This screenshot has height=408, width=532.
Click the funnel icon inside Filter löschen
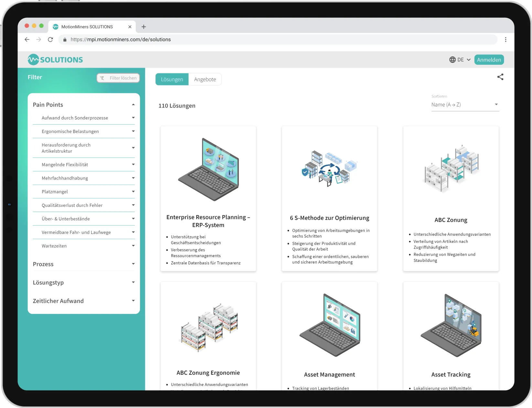[102, 78]
